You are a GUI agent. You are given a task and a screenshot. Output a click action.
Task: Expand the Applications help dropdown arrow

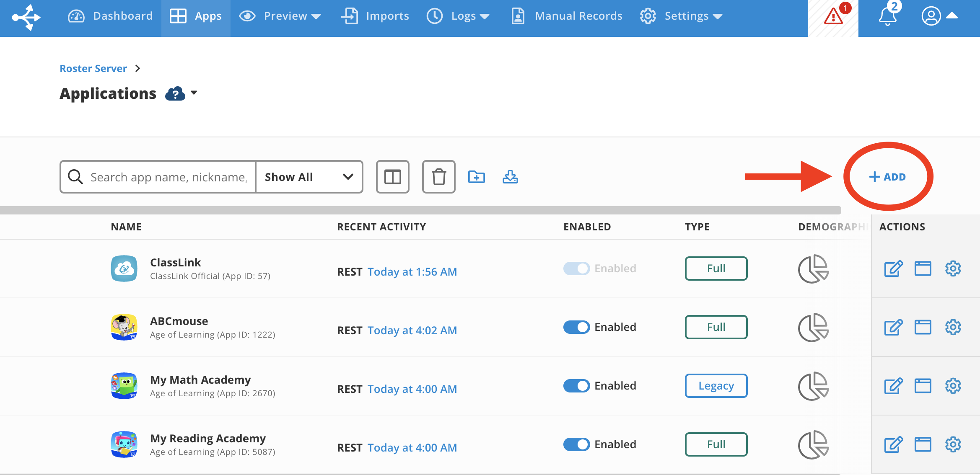pos(194,93)
